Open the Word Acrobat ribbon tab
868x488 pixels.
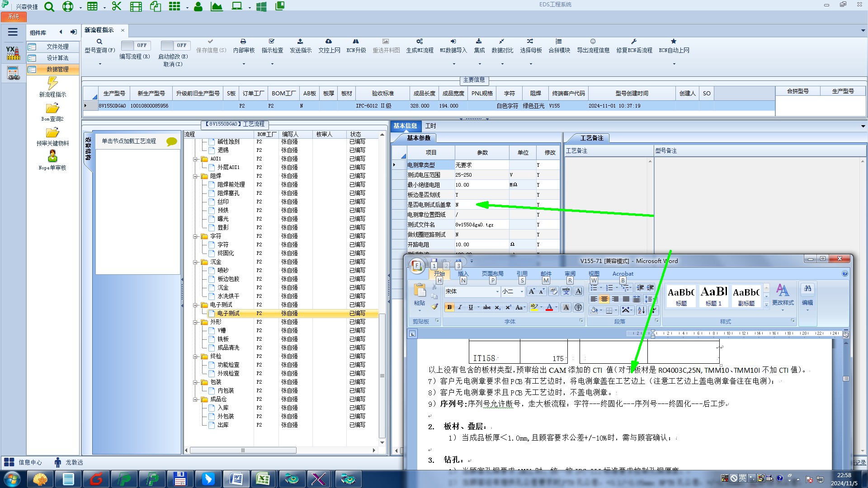[623, 274]
